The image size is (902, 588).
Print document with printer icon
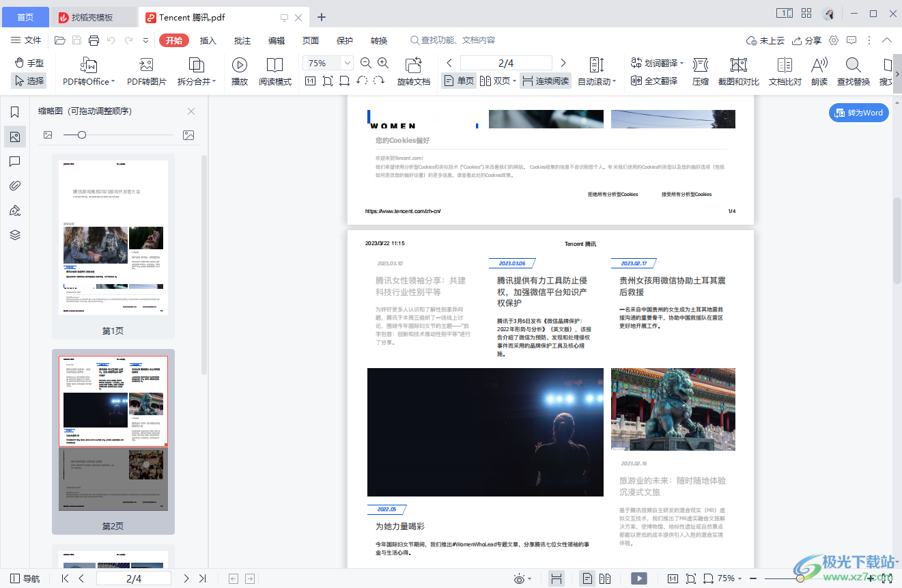(94, 40)
